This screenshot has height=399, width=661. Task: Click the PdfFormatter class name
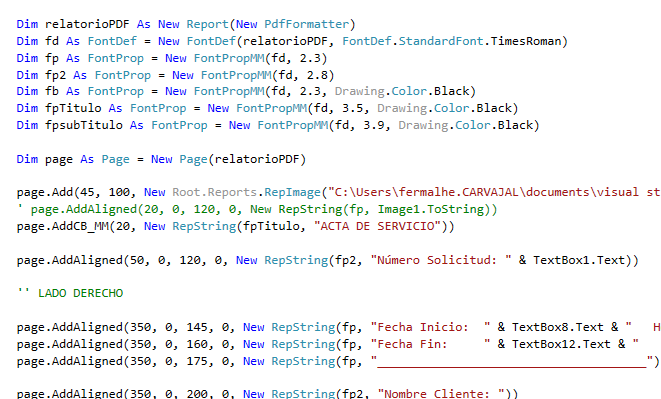pyautogui.click(x=307, y=24)
